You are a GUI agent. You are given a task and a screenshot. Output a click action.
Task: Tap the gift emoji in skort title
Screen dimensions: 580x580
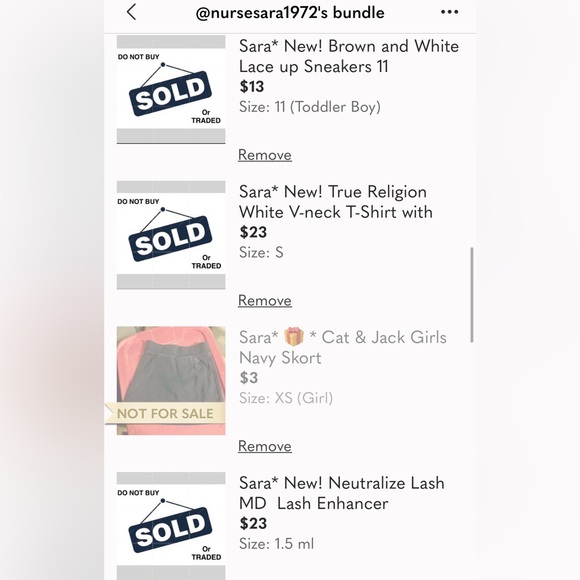click(294, 337)
